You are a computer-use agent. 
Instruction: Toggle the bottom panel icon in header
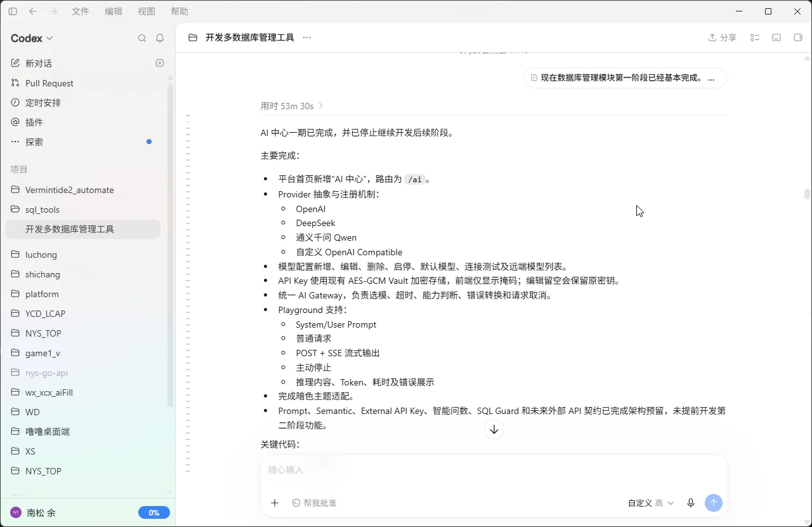coord(776,37)
